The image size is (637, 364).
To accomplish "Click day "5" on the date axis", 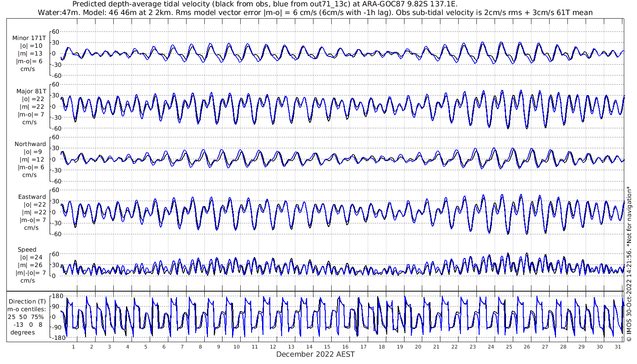I will click(146, 347).
